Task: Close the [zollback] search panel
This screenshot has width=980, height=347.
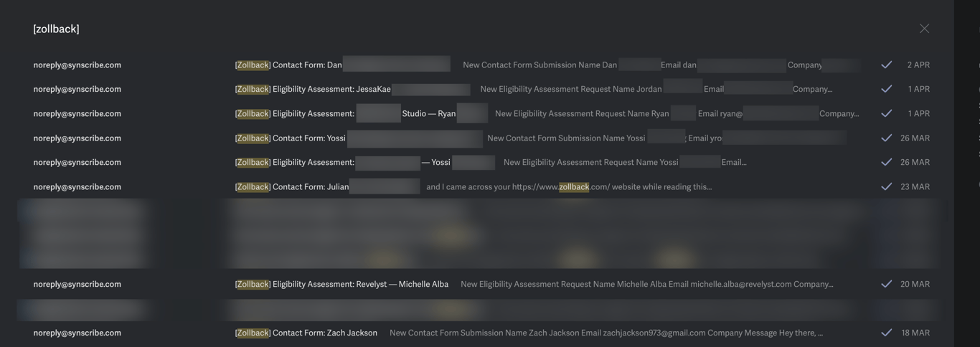Action: point(924,29)
